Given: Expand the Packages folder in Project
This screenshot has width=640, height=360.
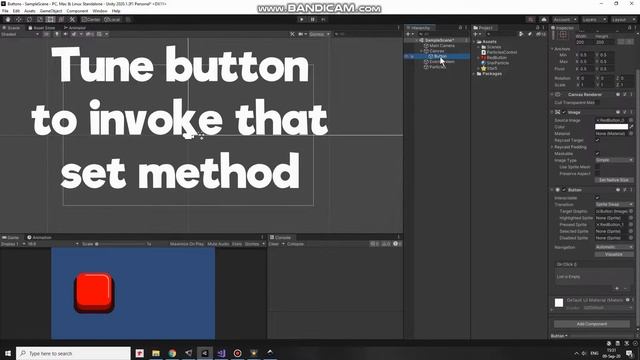Looking at the screenshot, I should click(474, 74).
